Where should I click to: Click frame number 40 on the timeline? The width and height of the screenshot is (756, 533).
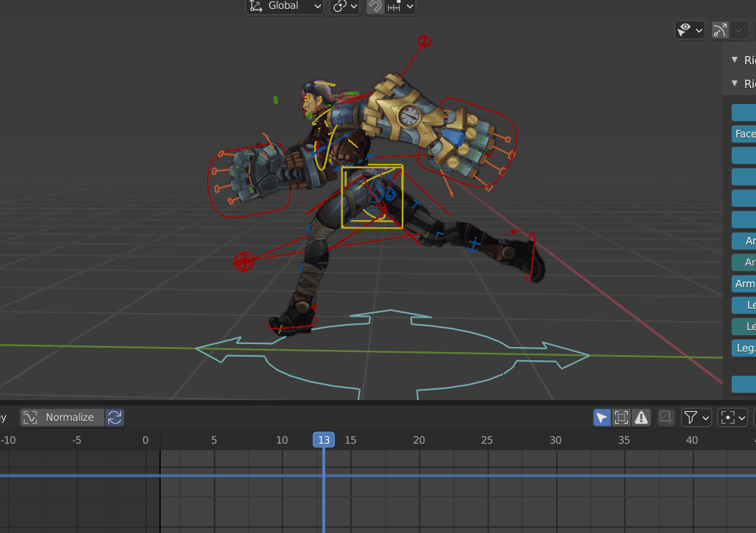(x=692, y=440)
